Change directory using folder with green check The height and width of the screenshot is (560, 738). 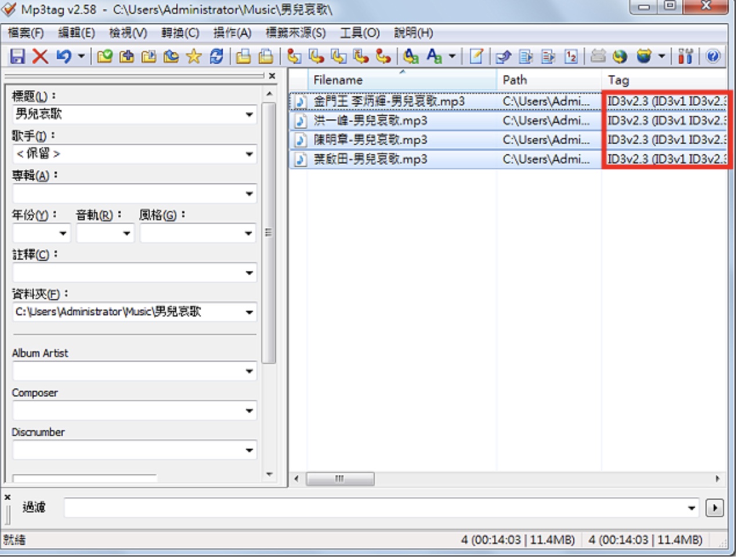105,56
